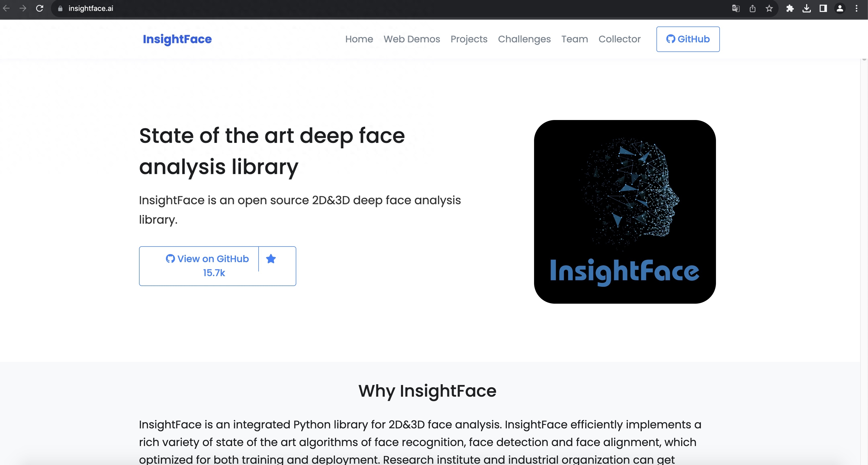The height and width of the screenshot is (465, 868).
Task: Click the blue star icon button
Action: [271, 258]
